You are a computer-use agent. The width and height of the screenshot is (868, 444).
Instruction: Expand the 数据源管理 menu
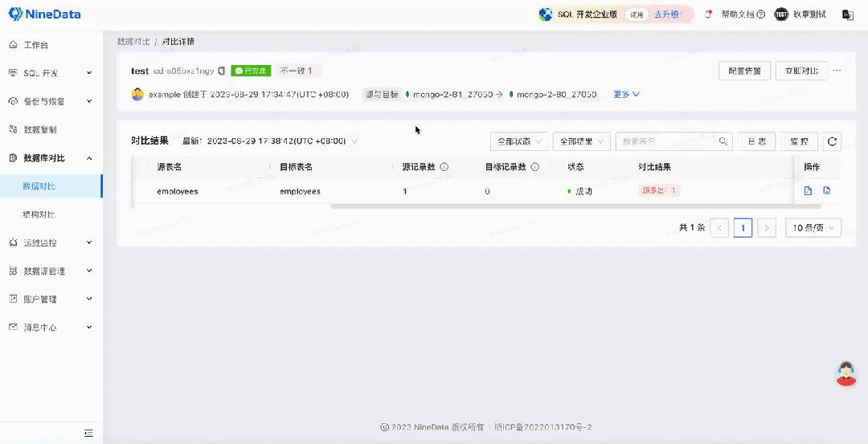click(x=90, y=271)
